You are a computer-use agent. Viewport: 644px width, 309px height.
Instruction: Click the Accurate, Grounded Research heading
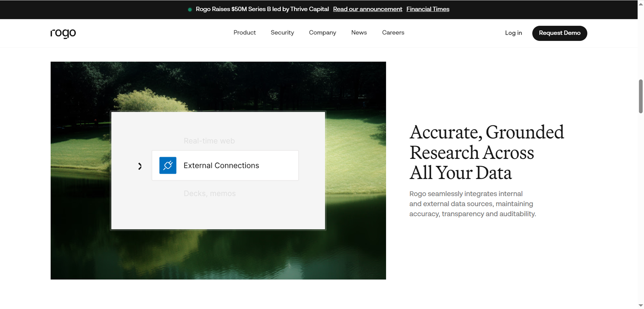tap(486, 152)
